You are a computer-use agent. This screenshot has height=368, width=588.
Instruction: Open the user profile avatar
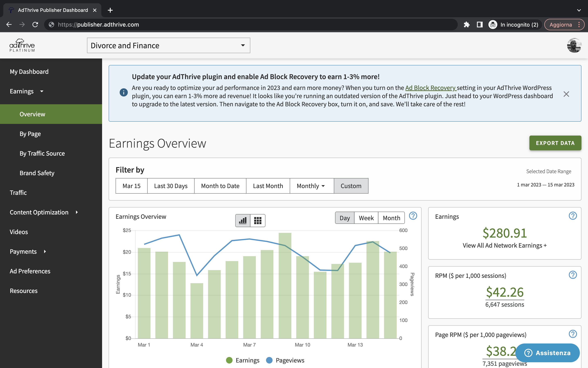point(574,45)
